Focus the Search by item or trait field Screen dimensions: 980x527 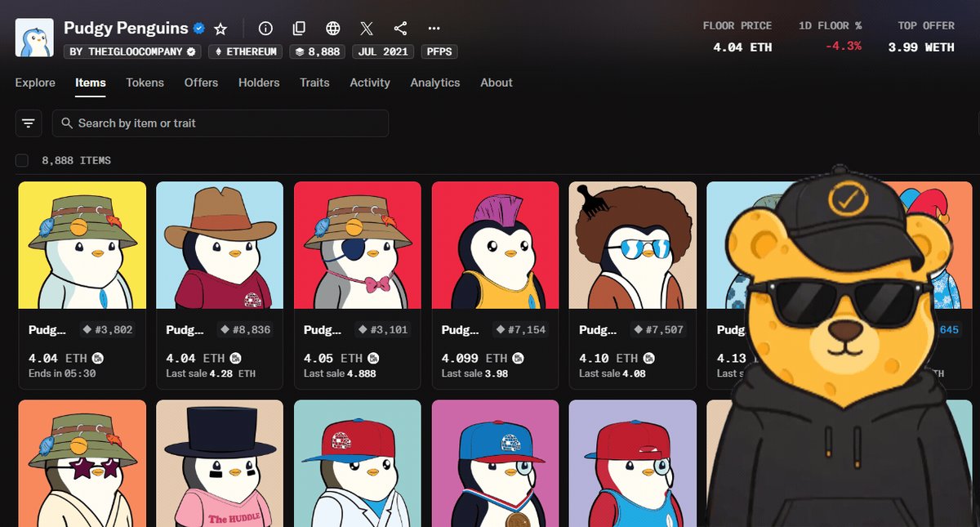pyautogui.click(x=220, y=123)
